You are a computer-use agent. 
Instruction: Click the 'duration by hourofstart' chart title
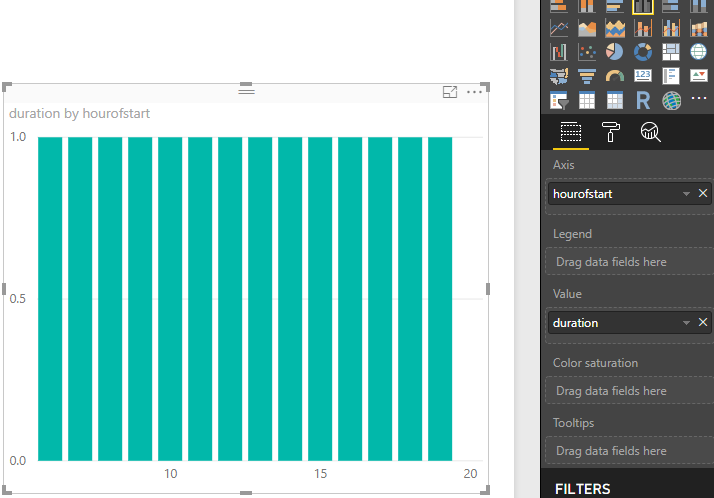(79, 113)
